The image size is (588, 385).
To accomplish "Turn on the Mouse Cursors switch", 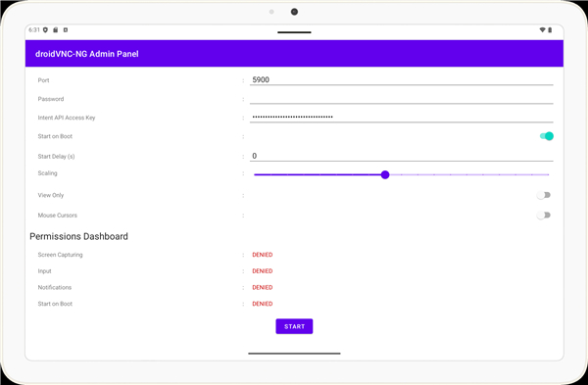I will coord(543,216).
